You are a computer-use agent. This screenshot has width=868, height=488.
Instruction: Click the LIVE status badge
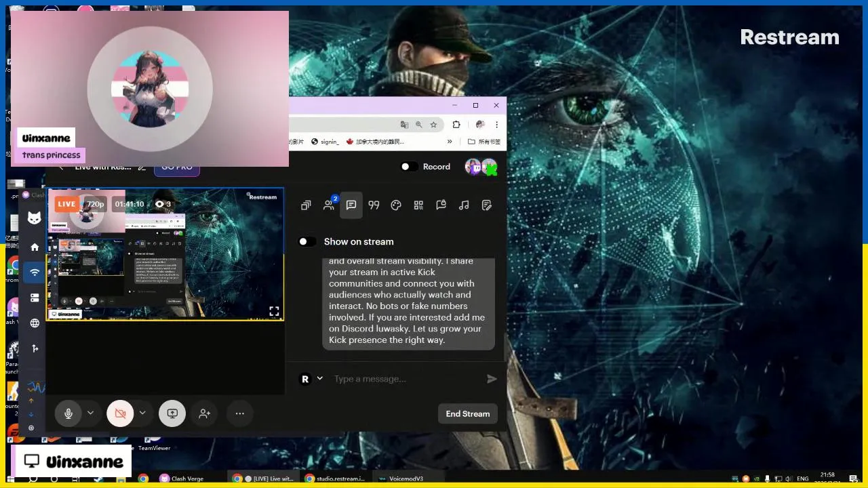point(66,204)
